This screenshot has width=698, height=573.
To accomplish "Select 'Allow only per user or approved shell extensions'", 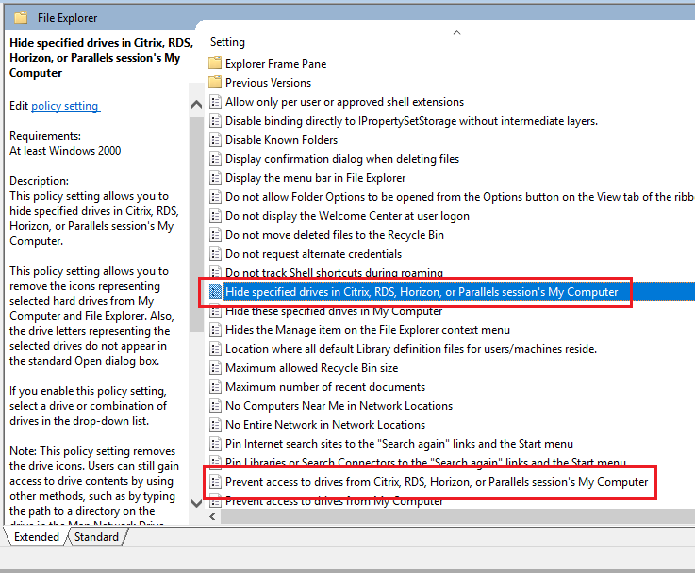I will pyautogui.click(x=344, y=102).
